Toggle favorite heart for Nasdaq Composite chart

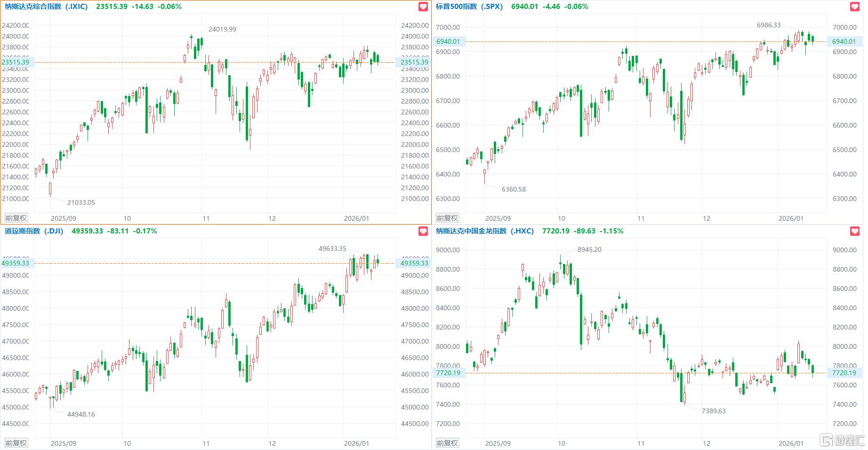coord(423,7)
